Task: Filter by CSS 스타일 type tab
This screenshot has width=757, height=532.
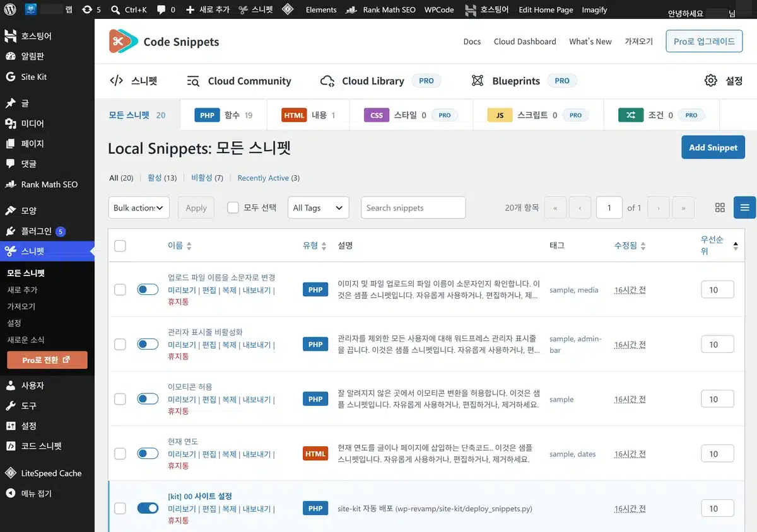Action: coord(410,115)
